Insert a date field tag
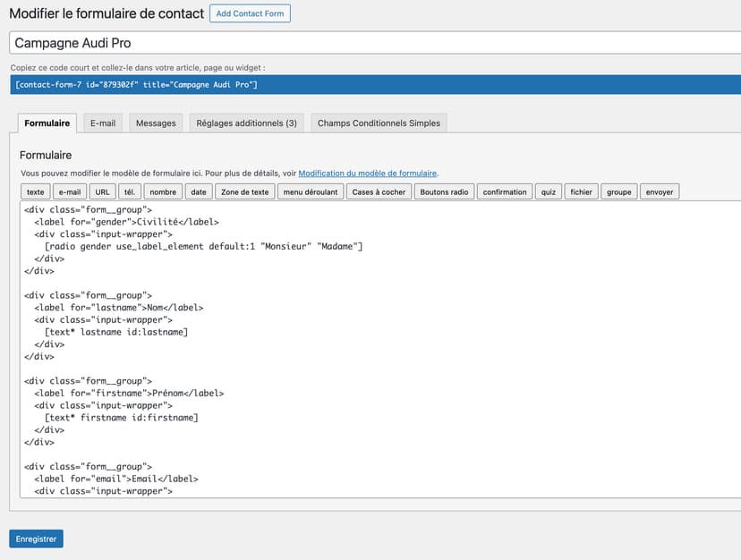 (x=199, y=191)
